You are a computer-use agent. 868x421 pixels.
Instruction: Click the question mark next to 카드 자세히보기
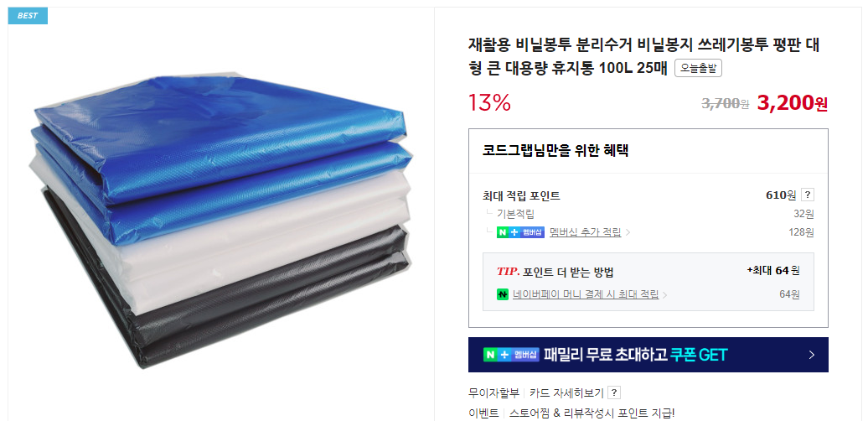point(614,392)
